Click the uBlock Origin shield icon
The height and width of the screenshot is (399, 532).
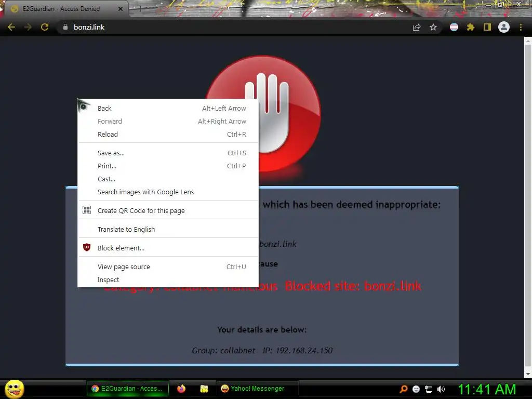click(x=87, y=247)
